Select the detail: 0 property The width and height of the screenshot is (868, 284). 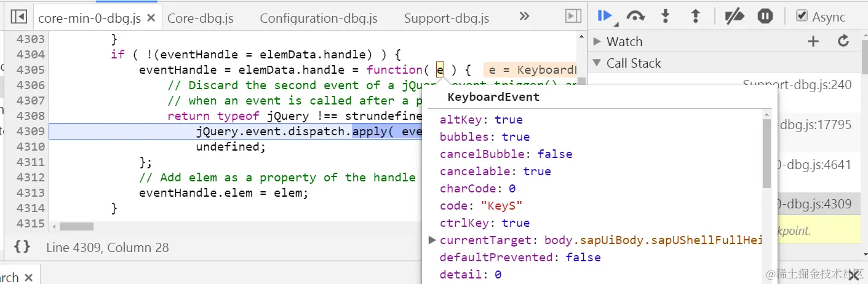pos(471,274)
